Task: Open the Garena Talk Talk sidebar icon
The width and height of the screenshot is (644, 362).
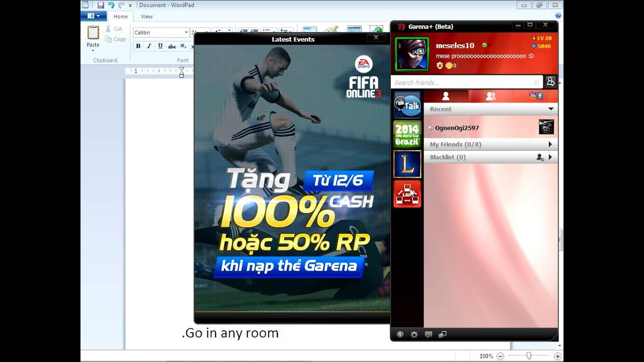Action: coord(407,105)
